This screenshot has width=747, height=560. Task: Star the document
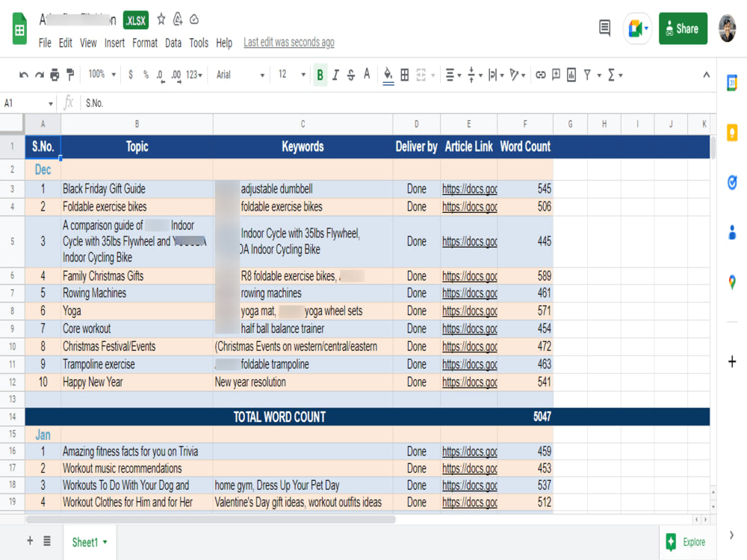[161, 19]
